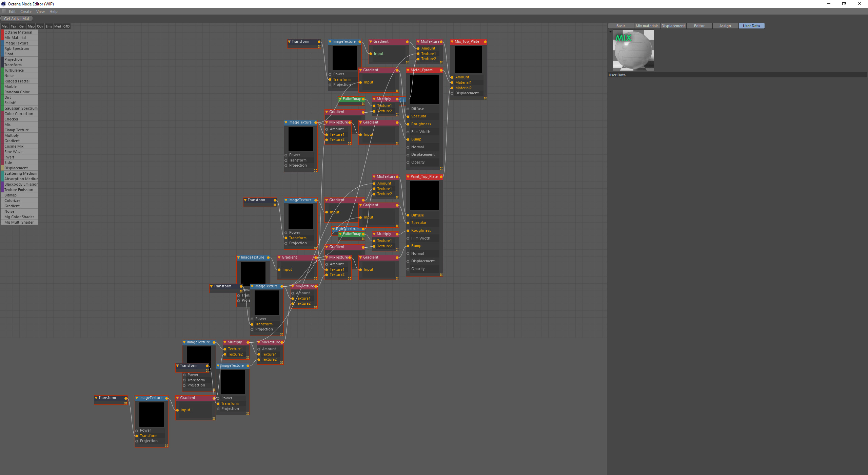Click the Mix_Top_Plate node's resize handle
Screen dimensions: 868x475
click(485, 98)
